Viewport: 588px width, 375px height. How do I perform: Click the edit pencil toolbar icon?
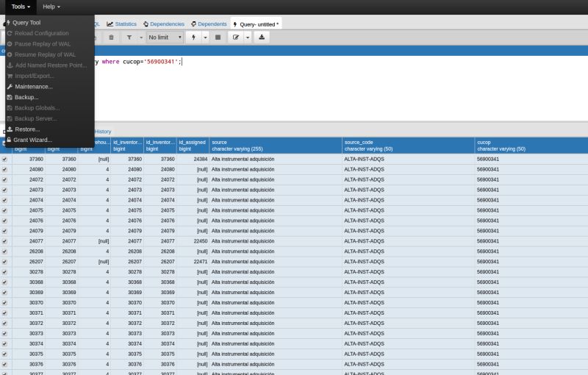click(x=236, y=37)
